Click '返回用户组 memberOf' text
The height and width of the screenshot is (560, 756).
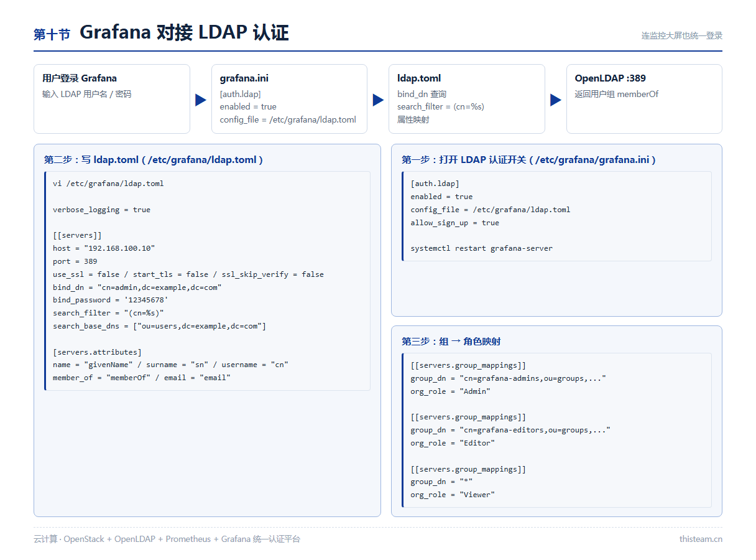click(617, 94)
